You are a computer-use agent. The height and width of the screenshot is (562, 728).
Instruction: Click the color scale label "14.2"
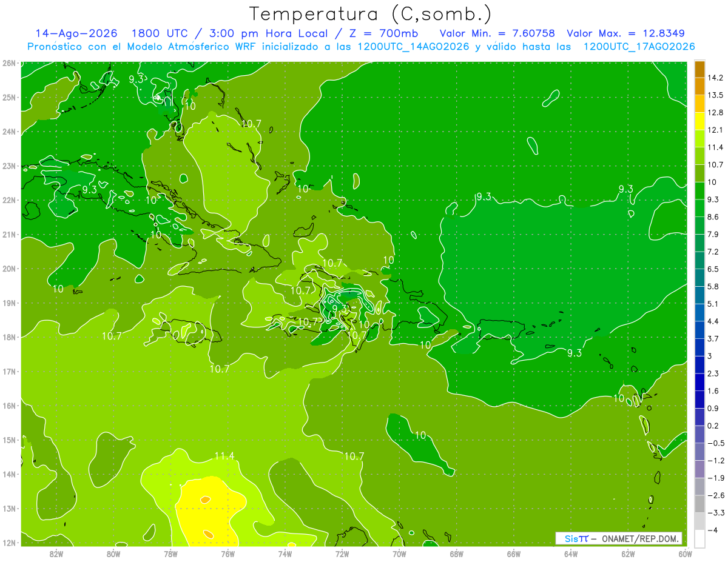[x=716, y=78]
